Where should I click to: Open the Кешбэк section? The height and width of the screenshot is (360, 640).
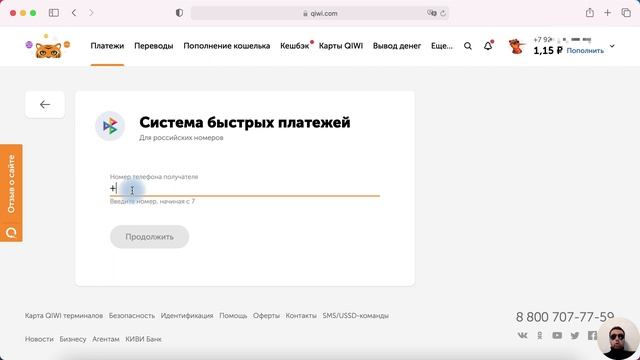point(295,46)
